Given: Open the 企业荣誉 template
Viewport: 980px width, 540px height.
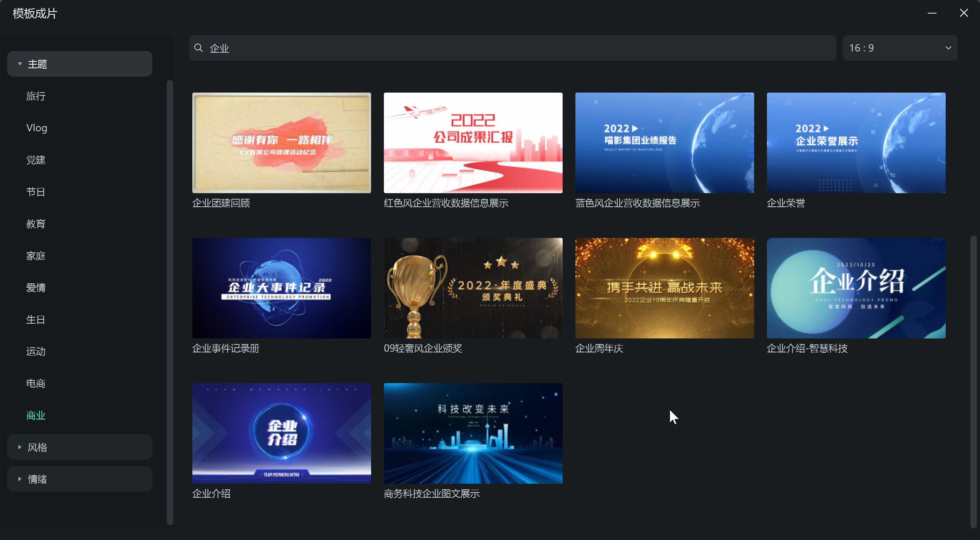Looking at the screenshot, I should click(x=856, y=142).
